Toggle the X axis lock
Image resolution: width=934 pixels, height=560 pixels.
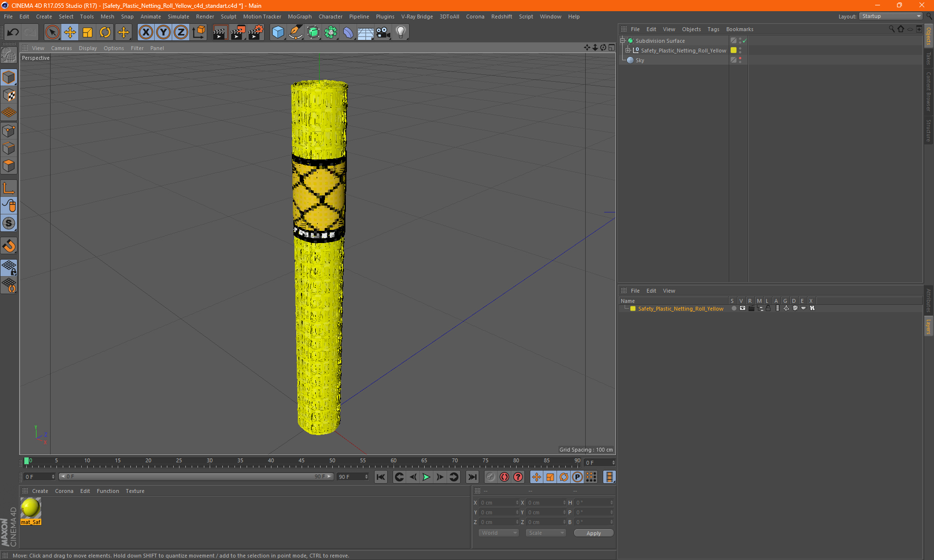coord(145,33)
